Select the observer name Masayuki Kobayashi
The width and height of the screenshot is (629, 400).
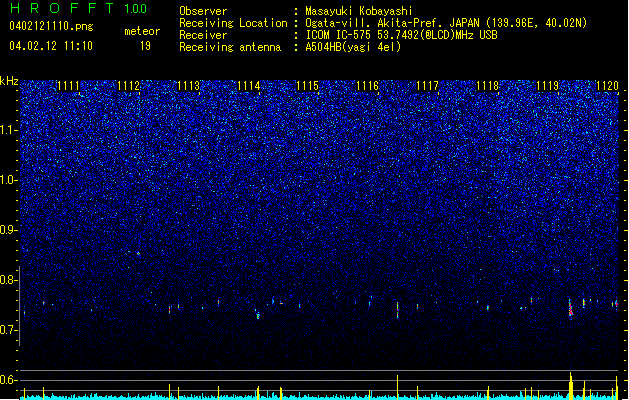pos(359,11)
